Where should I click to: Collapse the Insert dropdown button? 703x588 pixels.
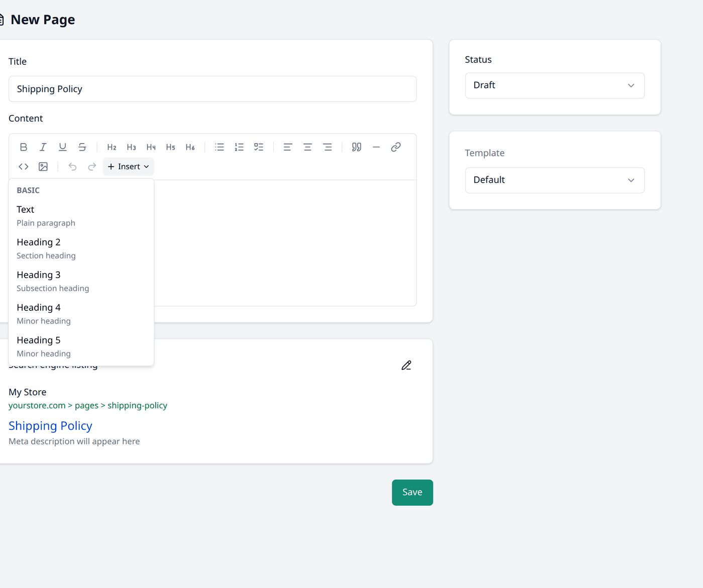[129, 167]
